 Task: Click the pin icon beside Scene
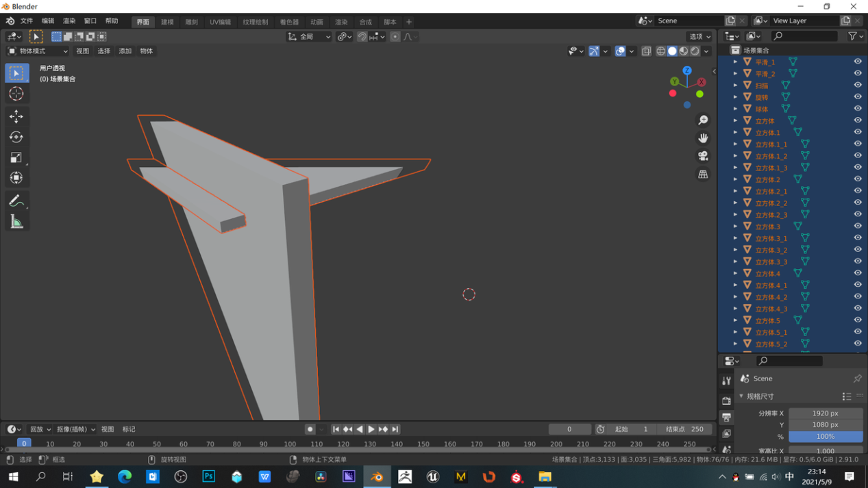[857, 378]
